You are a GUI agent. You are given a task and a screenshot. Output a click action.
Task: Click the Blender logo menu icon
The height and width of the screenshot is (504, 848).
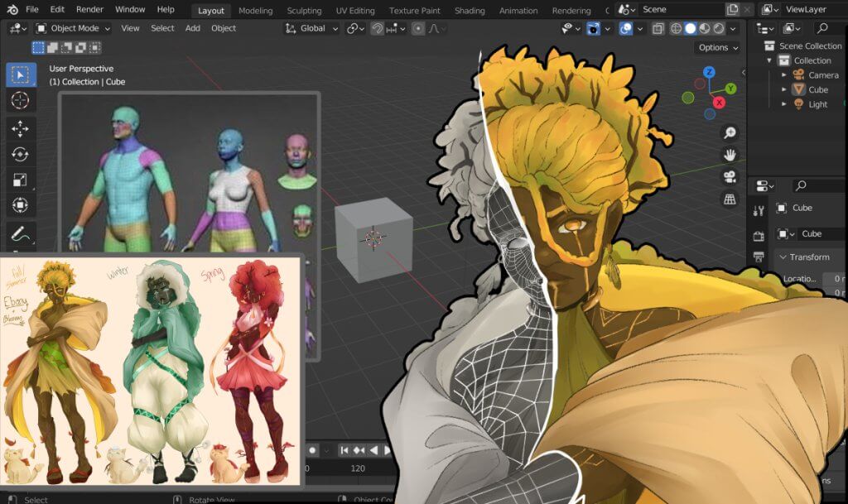pos(12,9)
